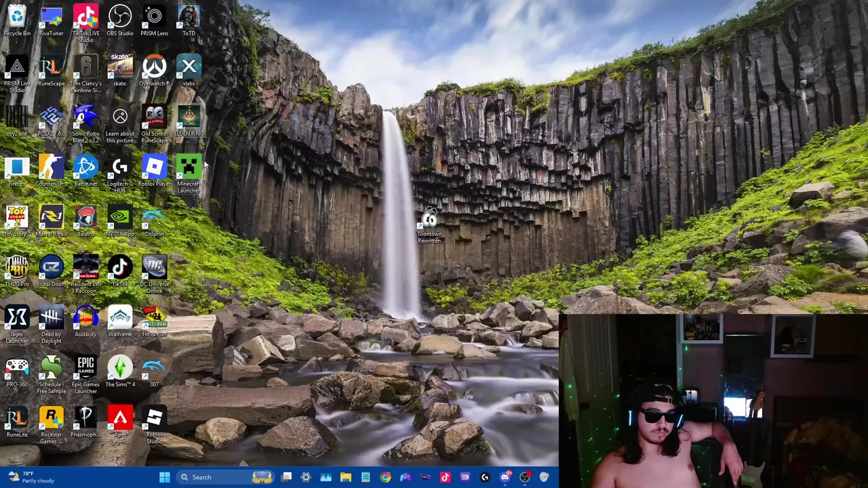
Task: Select the DC Universe Online icon
Action: click(x=154, y=274)
